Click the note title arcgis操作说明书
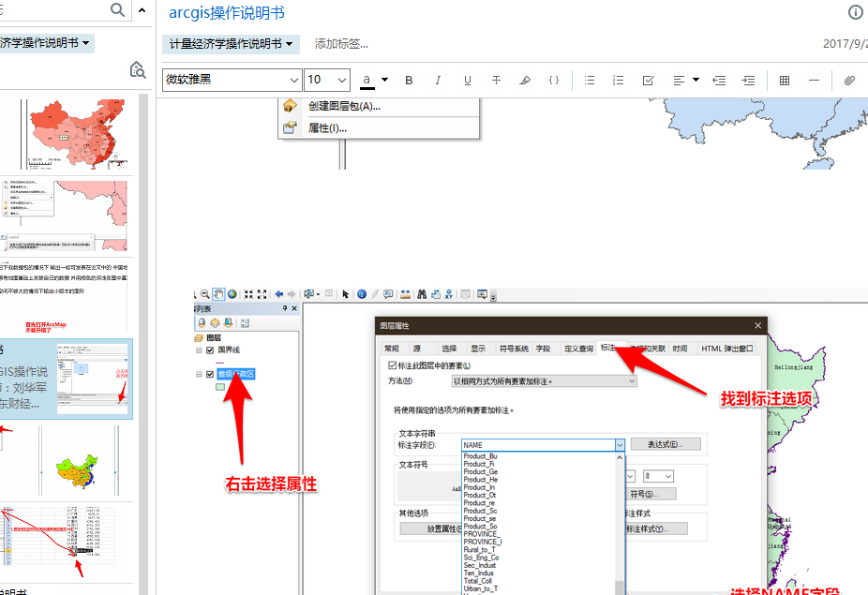 [227, 12]
